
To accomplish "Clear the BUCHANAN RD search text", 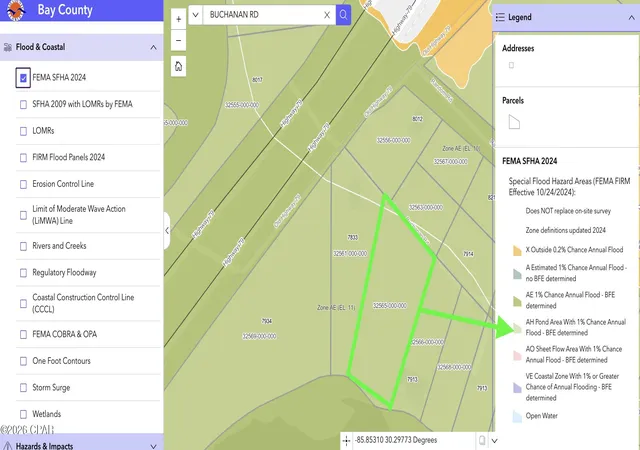I will pos(327,15).
